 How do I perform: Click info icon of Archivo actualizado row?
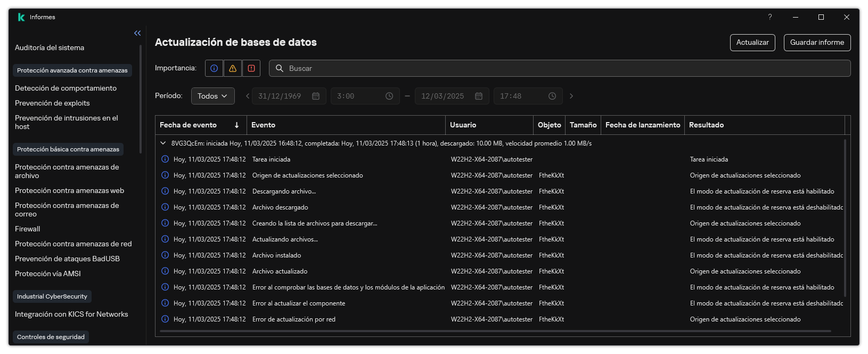click(x=165, y=271)
